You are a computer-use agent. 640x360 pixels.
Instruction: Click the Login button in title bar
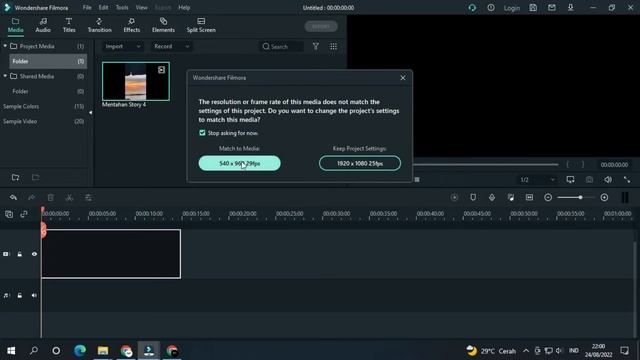click(511, 8)
